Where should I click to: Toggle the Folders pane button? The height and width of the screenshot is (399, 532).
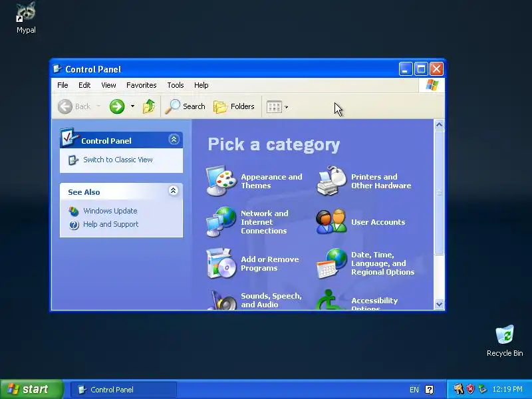(234, 106)
